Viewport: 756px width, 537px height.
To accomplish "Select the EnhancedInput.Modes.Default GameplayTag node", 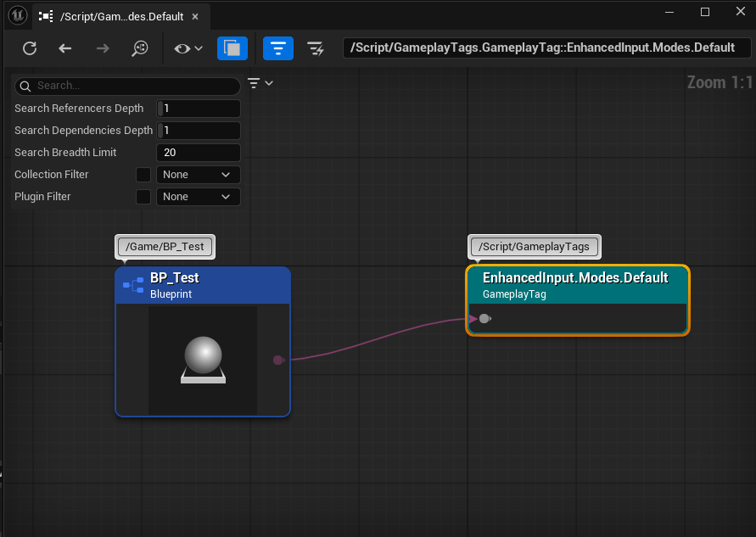I will point(576,284).
